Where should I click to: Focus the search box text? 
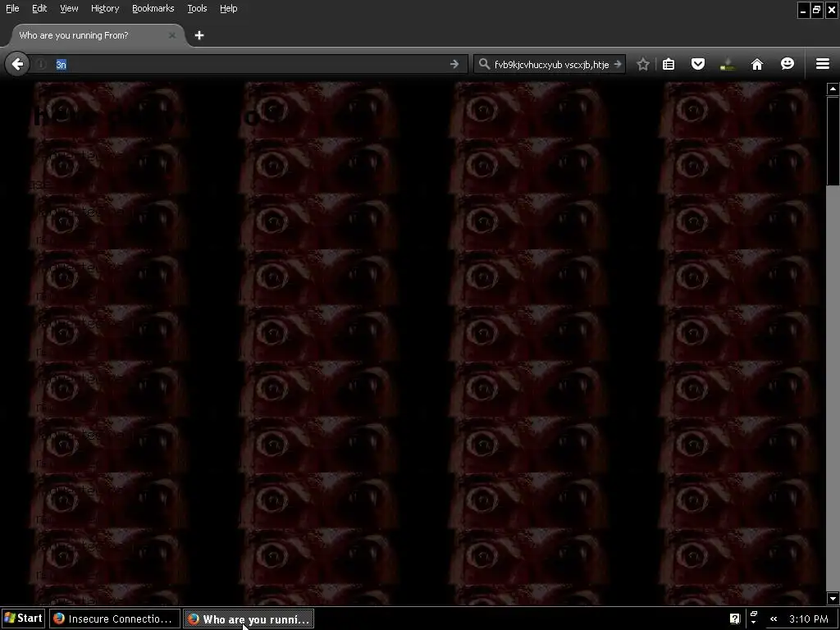pos(552,64)
